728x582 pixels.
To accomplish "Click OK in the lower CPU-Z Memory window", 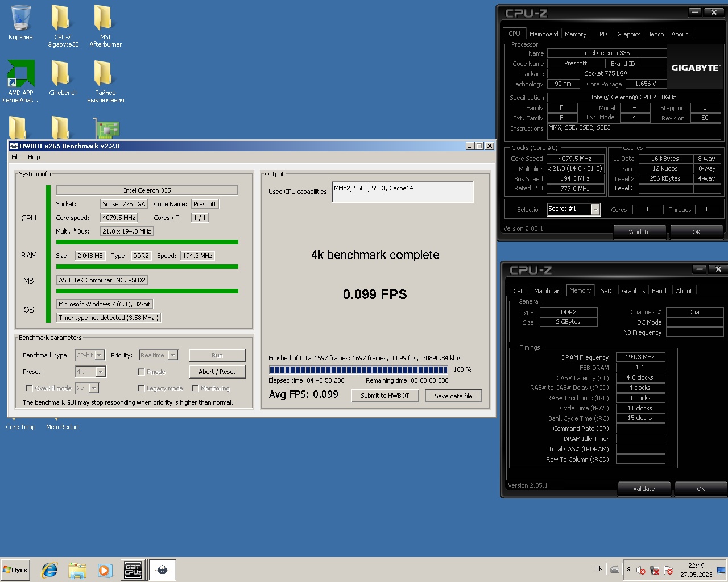I will (x=701, y=489).
